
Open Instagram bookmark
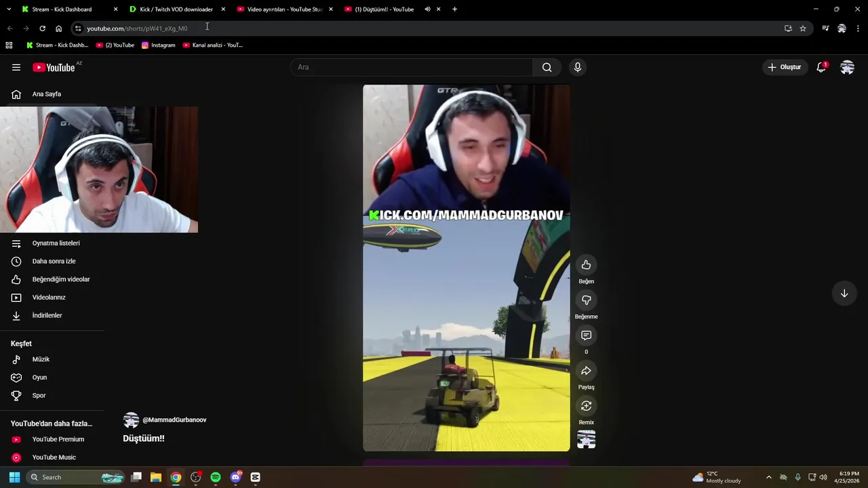[158, 45]
